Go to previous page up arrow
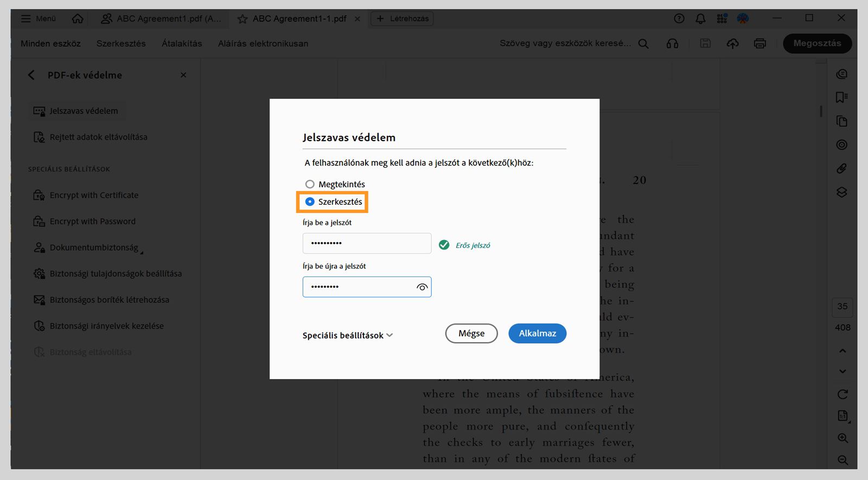Image resolution: width=868 pixels, height=480 pixels. (x=843, y=351)
